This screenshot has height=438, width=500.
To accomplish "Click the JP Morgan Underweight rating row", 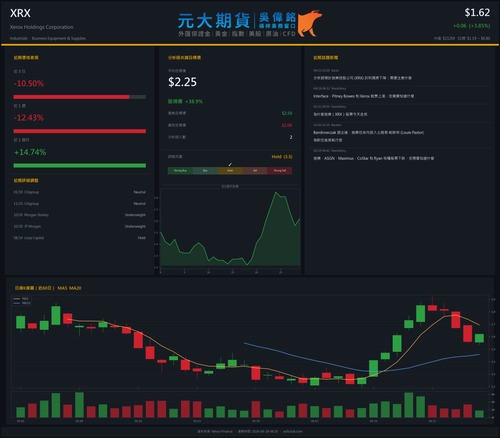I will [80, 226].
